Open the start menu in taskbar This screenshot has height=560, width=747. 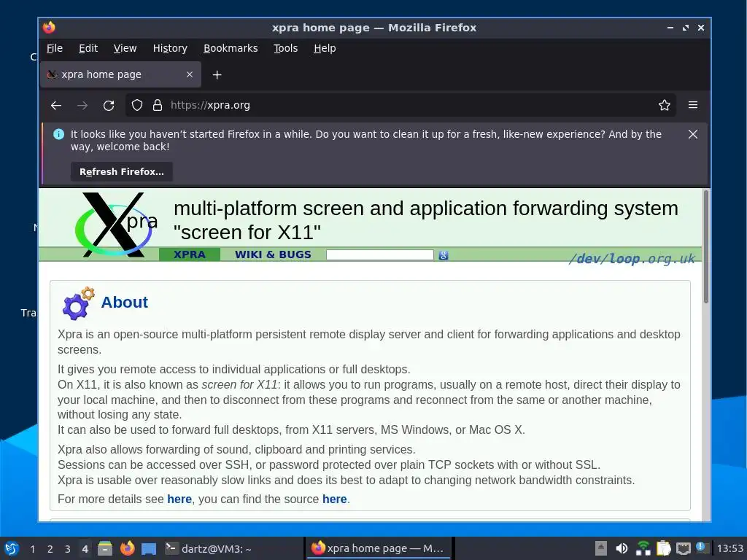(x=12, y=548)
